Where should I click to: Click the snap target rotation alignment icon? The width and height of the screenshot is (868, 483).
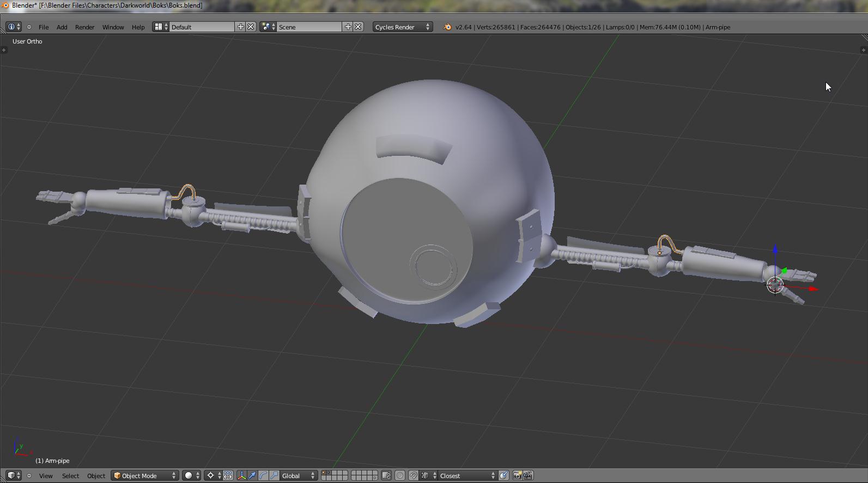tap(503, 475)
